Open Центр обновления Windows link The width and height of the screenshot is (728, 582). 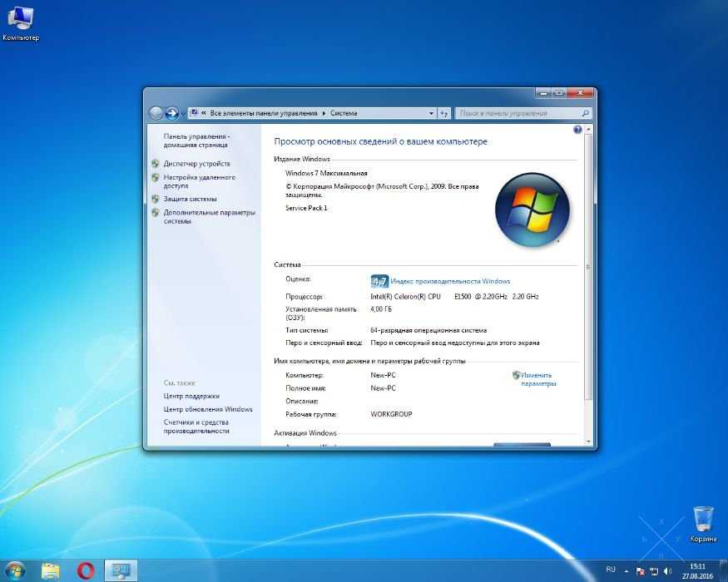[x=207, y=409]
